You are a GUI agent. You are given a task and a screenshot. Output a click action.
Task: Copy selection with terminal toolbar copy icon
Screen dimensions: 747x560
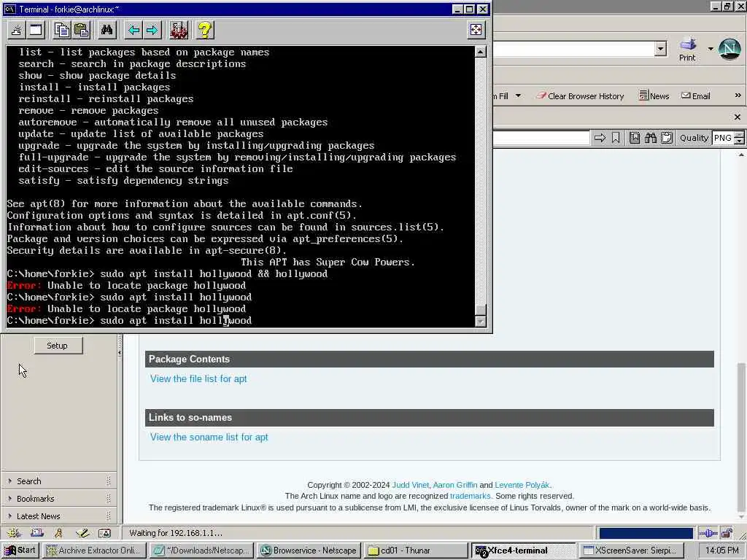tap(62, 31)
